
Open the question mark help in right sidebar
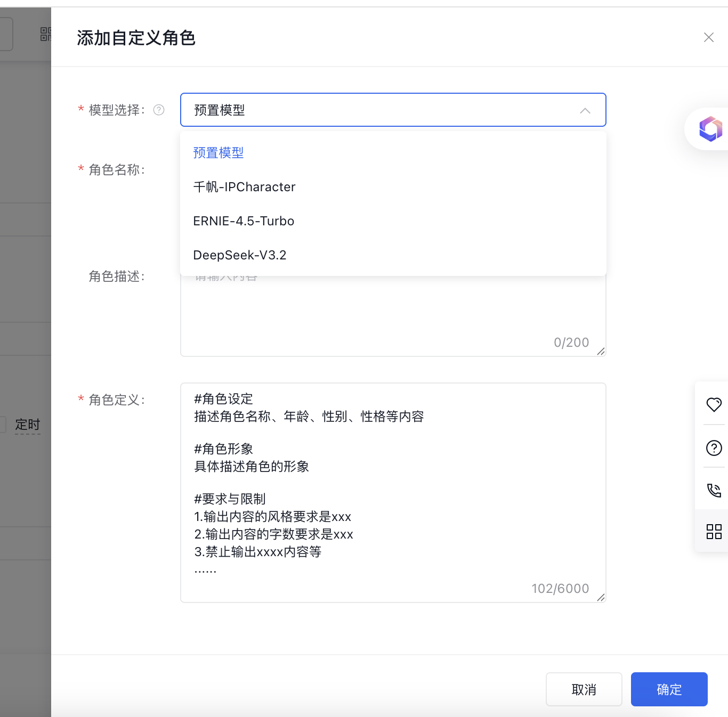[714, 448]
